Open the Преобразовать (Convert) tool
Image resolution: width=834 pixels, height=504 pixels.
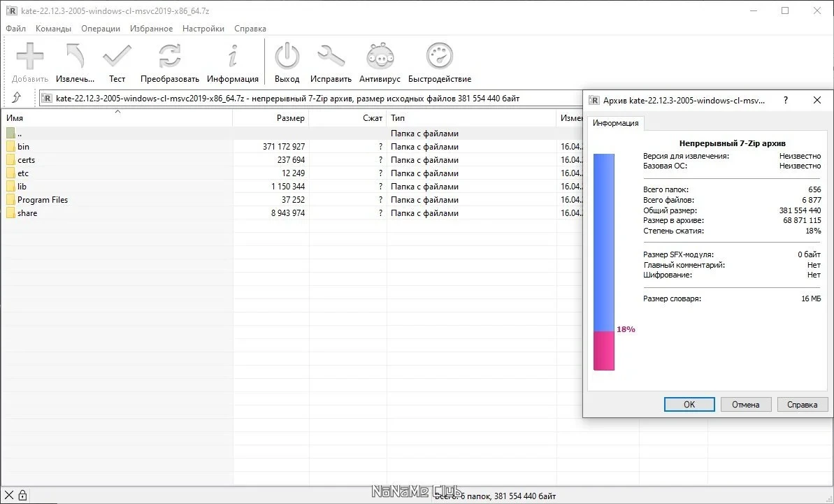coord(170,56)
